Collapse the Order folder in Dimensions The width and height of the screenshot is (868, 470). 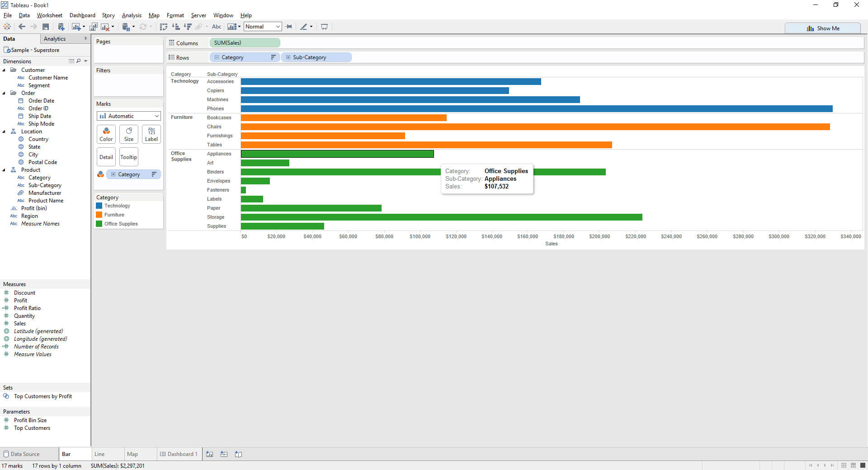click(4, 93)
